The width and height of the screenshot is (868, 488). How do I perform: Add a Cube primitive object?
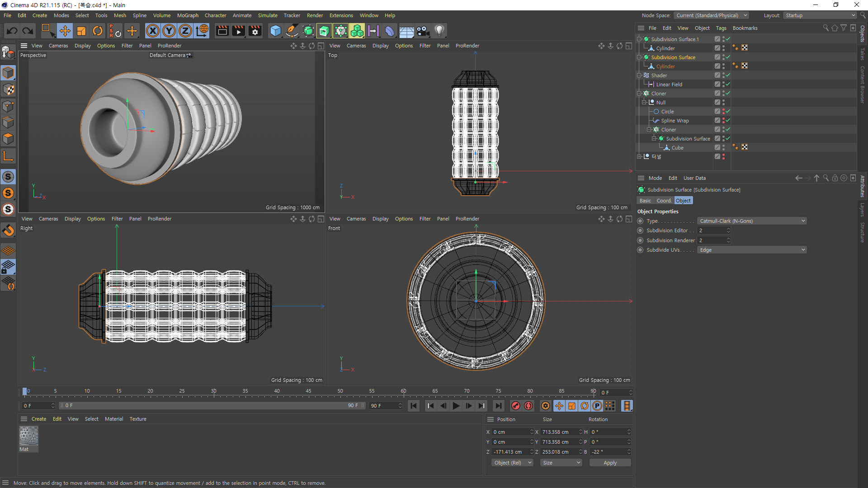pyautogui.click(x=275, y=31)
